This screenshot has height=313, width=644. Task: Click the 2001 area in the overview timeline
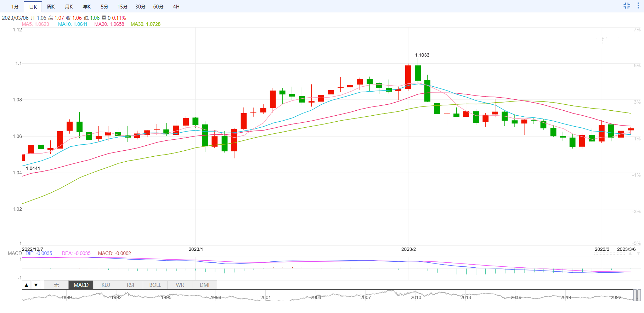point(266,297)
